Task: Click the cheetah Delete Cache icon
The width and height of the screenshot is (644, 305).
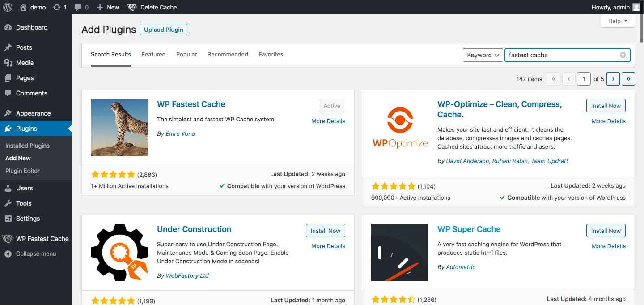Action: [132, 7]
